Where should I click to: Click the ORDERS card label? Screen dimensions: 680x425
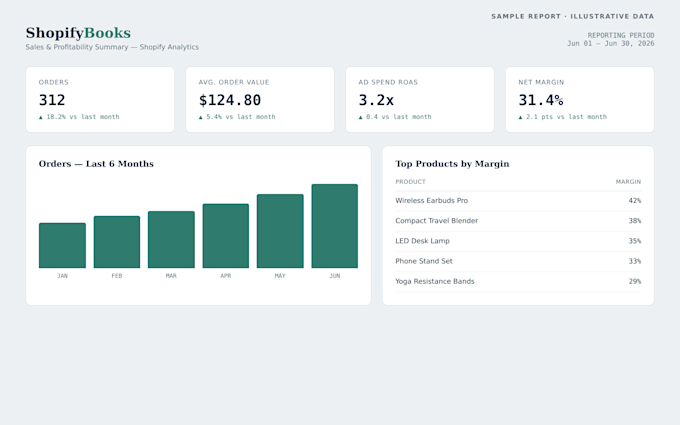[54, 82]
